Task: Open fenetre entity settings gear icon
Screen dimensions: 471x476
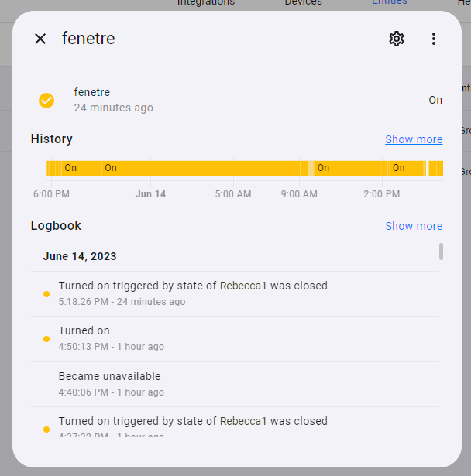Action: pos(397,39)
